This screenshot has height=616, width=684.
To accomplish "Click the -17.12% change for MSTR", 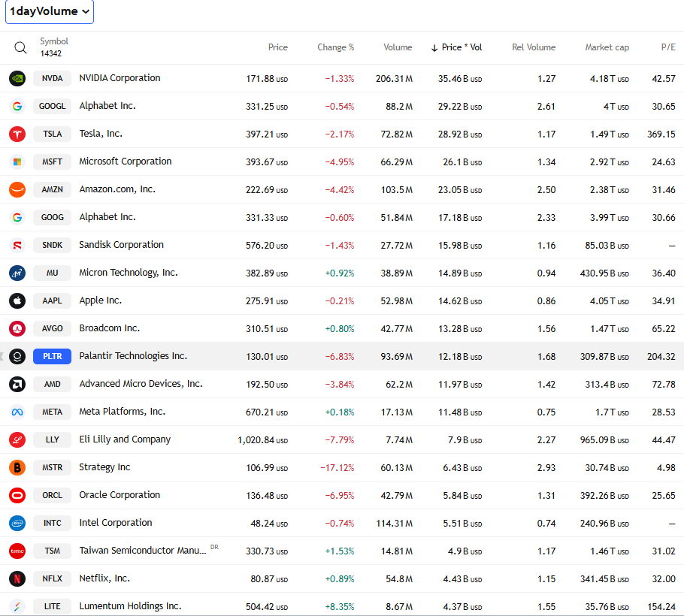I will point(337,468).
